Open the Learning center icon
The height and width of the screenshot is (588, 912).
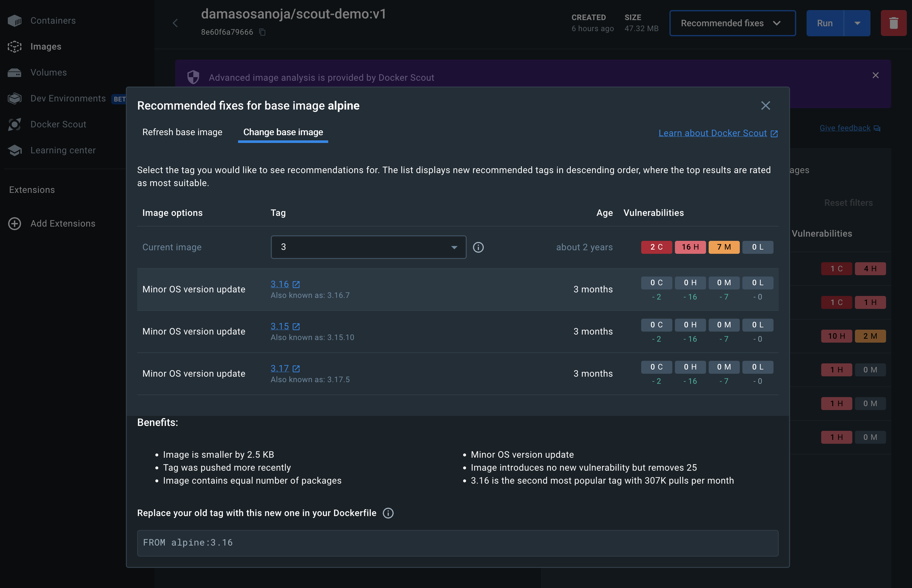coord(15,150)
